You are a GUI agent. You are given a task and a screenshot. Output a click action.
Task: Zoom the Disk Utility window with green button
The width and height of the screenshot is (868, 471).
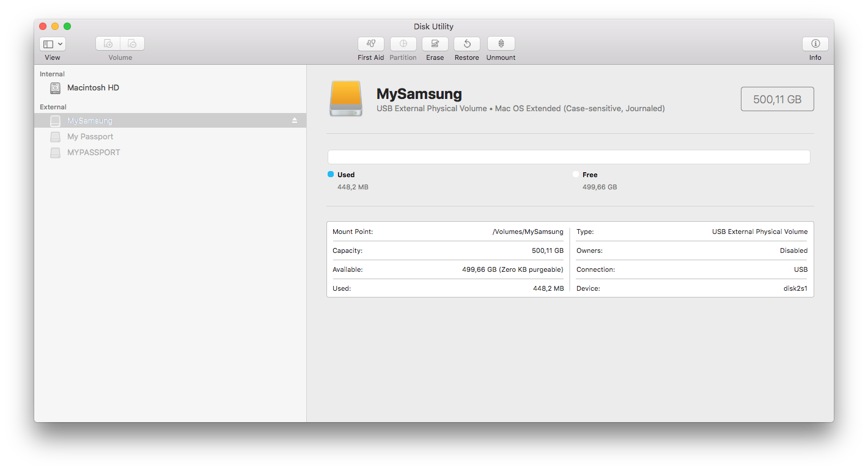pos(67,26)
